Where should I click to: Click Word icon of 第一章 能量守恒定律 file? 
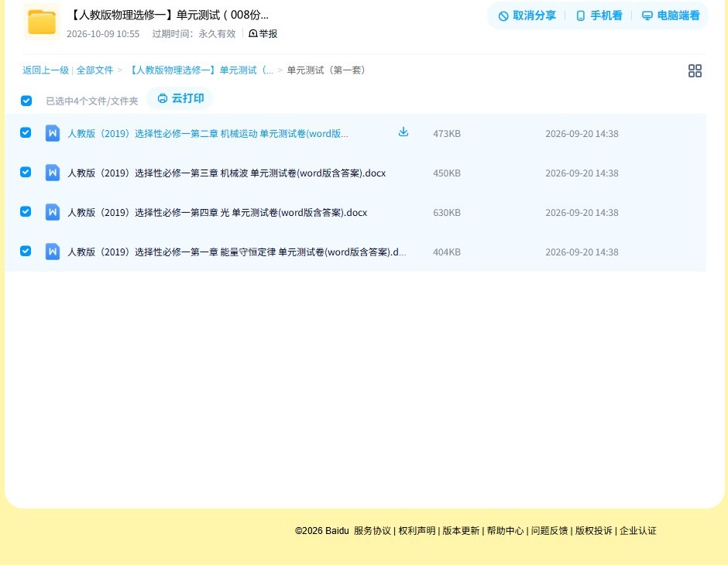pos(53,252)
